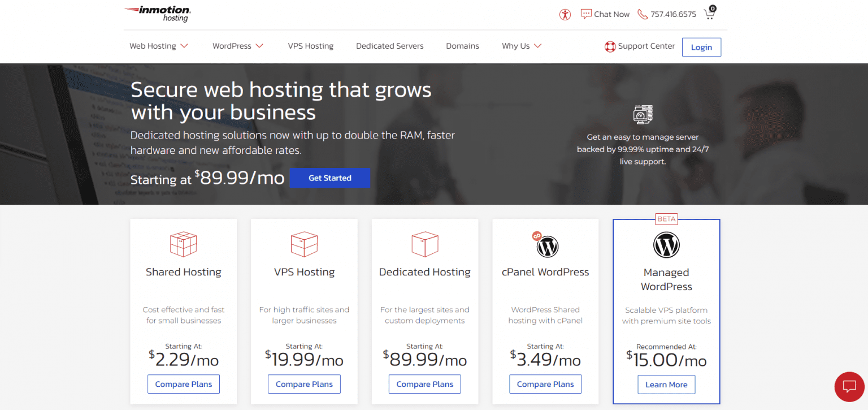Start a conversation via Chat Now
This screenshot has width=868, height=410.
pyautogui.click(x=605, y=14)
